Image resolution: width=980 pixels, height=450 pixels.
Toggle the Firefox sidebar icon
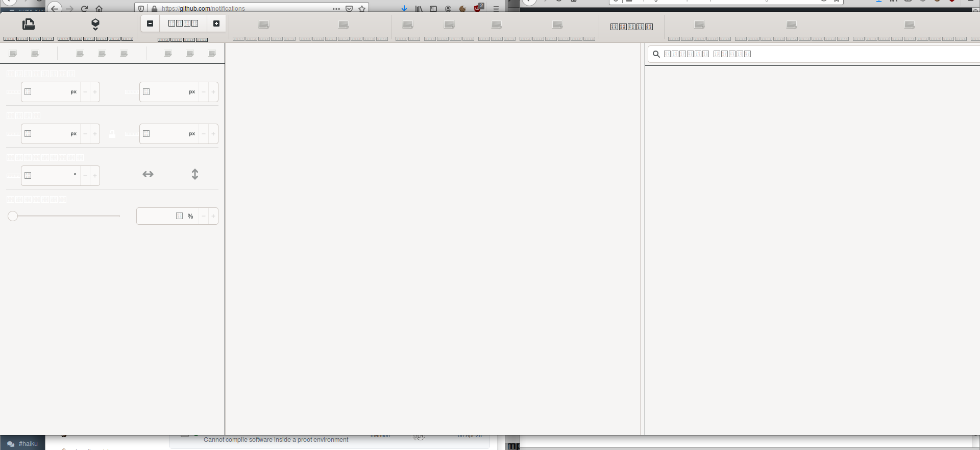[x=433, y=9]
